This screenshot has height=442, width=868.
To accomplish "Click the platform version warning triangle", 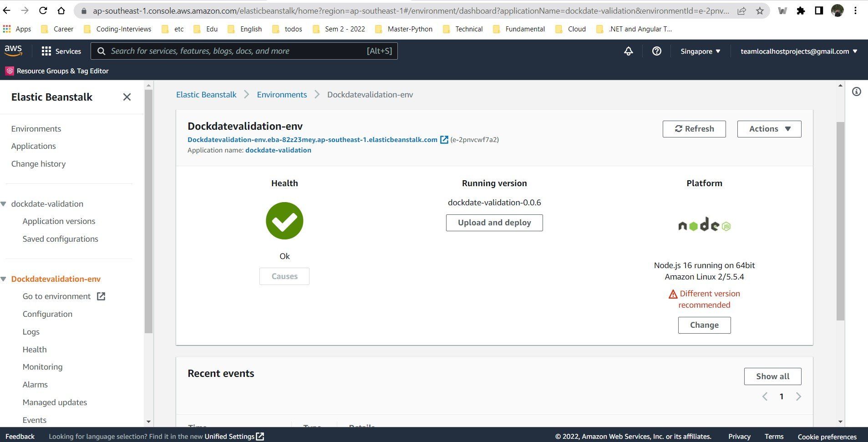I will pyautogui.click(x=673, y=294).
